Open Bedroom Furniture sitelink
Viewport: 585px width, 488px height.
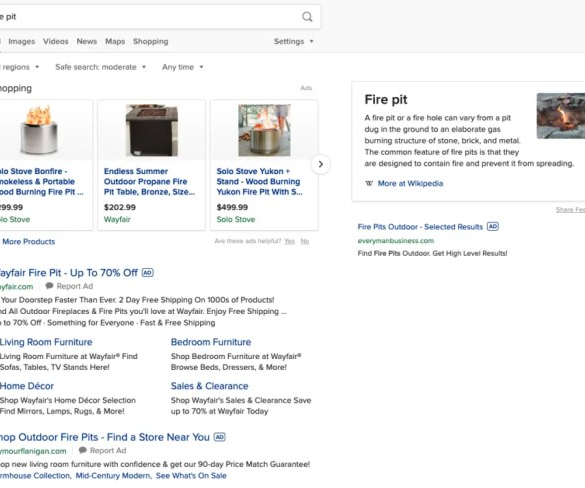point(211,342)
